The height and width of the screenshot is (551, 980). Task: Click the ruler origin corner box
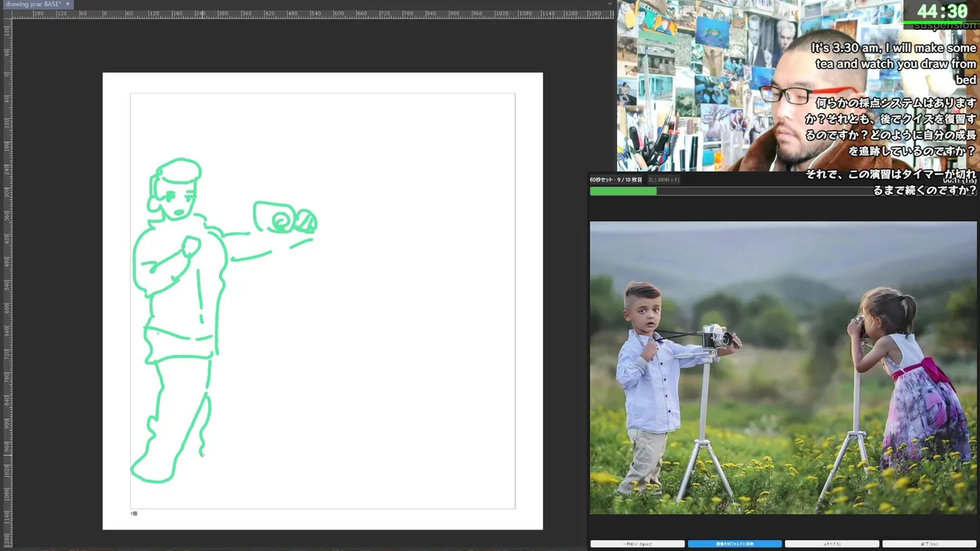point(7,14)
